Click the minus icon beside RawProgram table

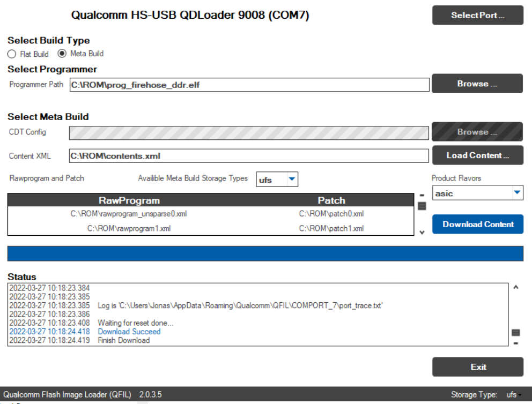pyautogui.click(x=422, y=196)
